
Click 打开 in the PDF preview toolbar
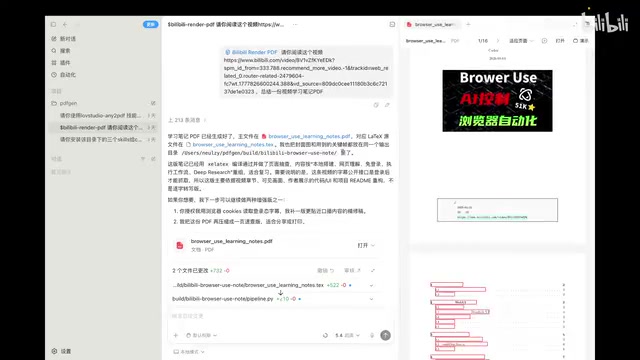point(560,41)
